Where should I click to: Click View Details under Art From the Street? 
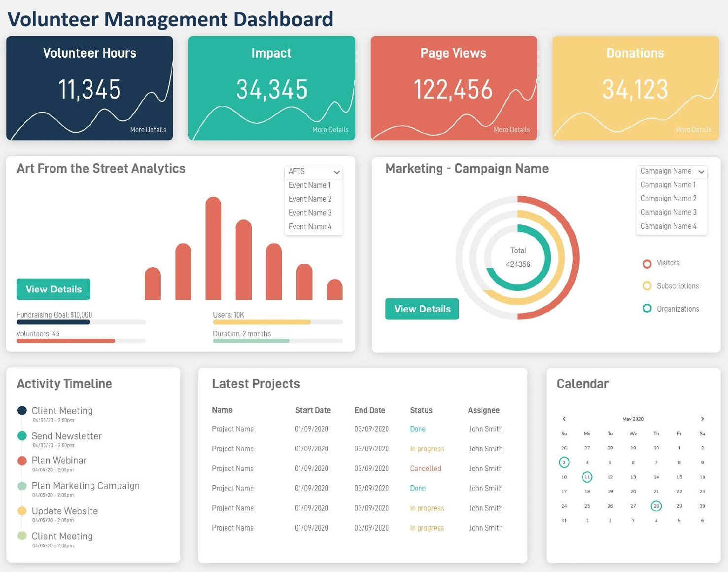point(53,289)
